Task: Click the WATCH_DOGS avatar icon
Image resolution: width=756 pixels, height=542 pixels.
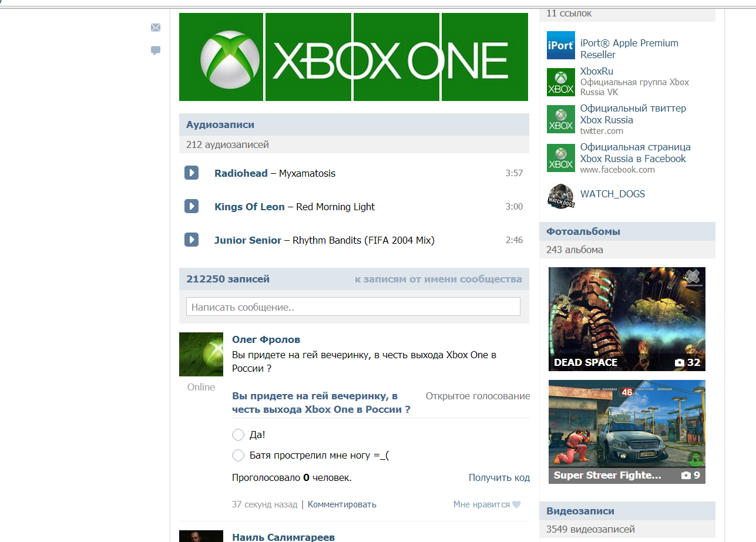Action: coord(561,196)
